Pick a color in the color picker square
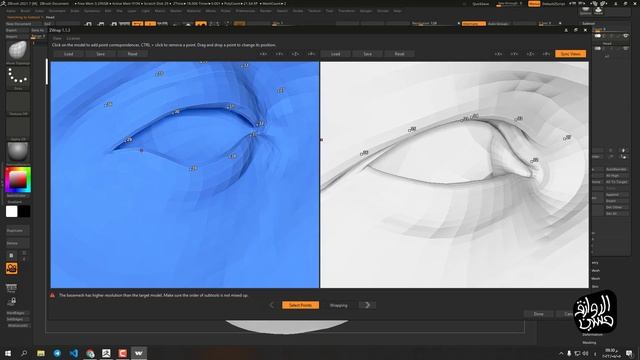This screenshot has height=360, width=640. tap(18, 180)
